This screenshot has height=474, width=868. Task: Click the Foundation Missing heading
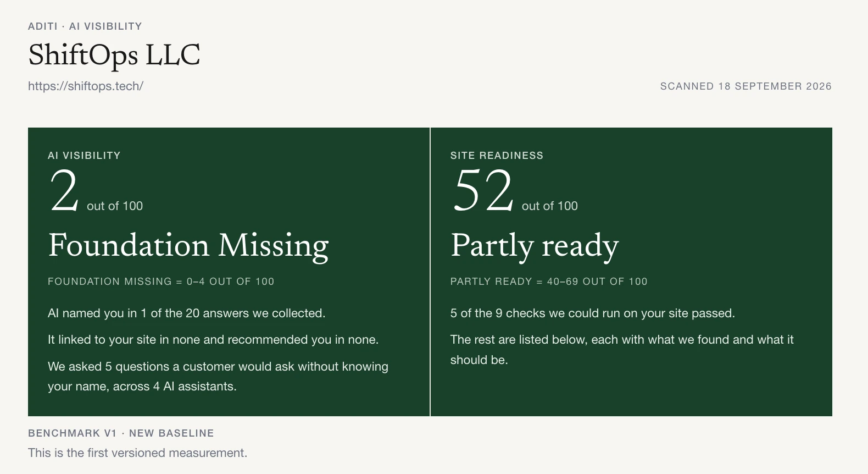188,245
